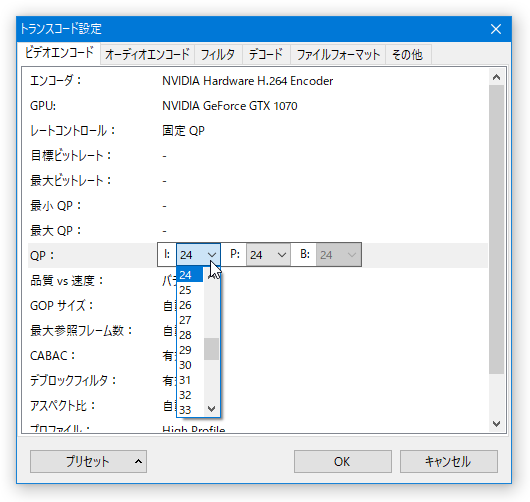The image size is (530, 502).
Task: Click the settings panel up scroll arrow
Action: point(496,77)
